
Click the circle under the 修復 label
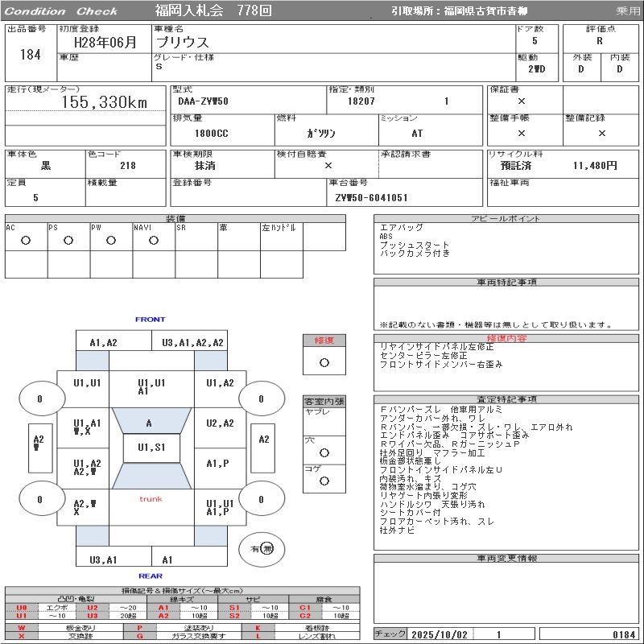tap(324, 362)
